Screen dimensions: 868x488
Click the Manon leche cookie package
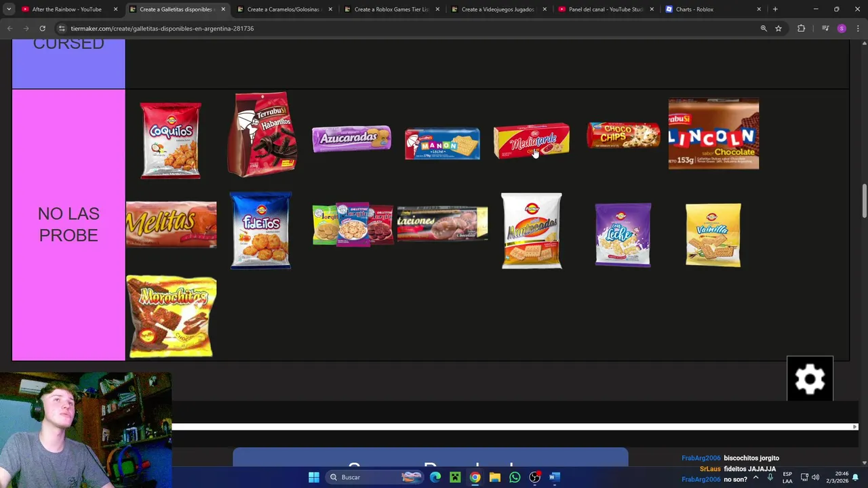(x=442, y=144)
